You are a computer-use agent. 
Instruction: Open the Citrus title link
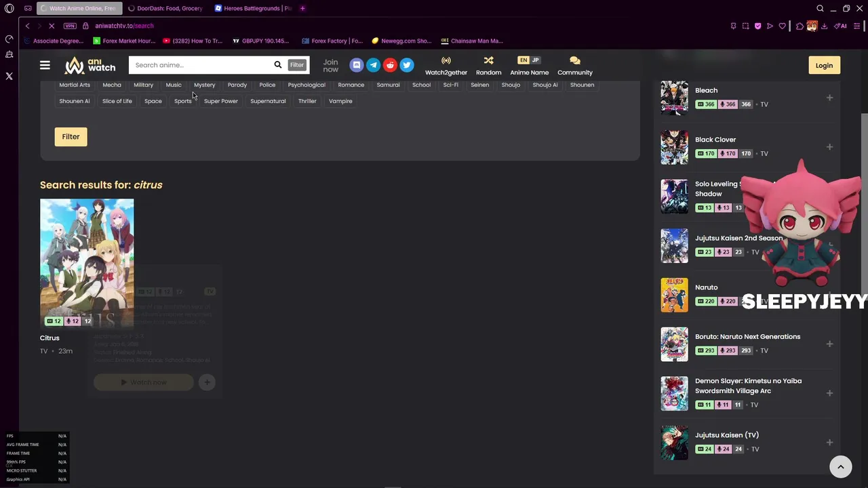pyautogui.click(x=50, y=338)
